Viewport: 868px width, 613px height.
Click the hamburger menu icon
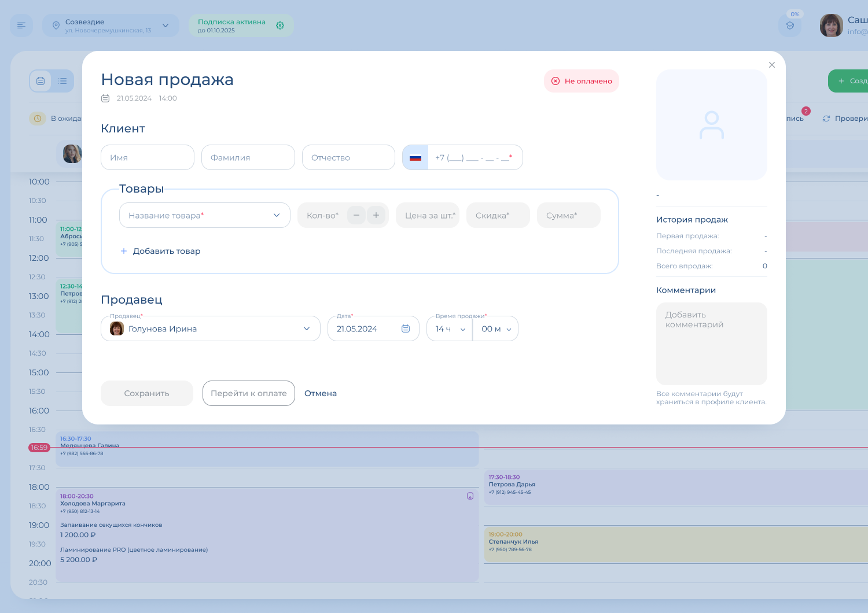point(21,25)
